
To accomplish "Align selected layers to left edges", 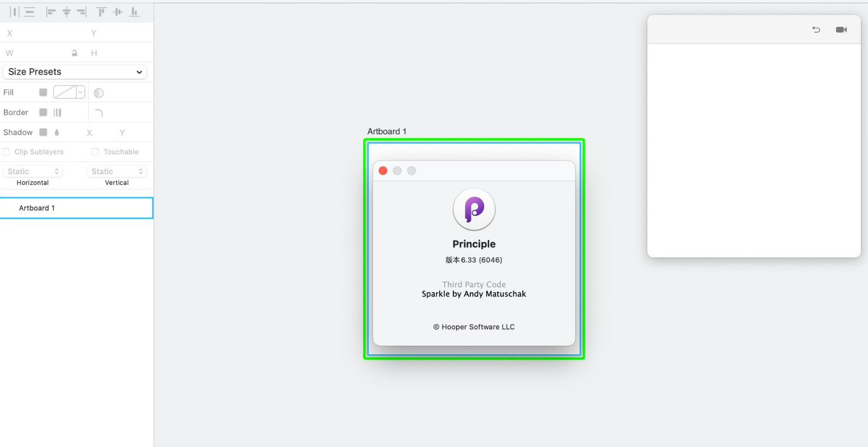I will 51,11.
